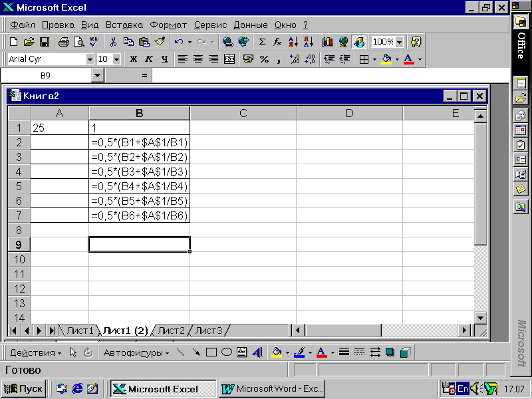The width and height of the screenshot is (532, 399).
Task: Click the Open file folder icon
Action: click(x=29, y=42)
